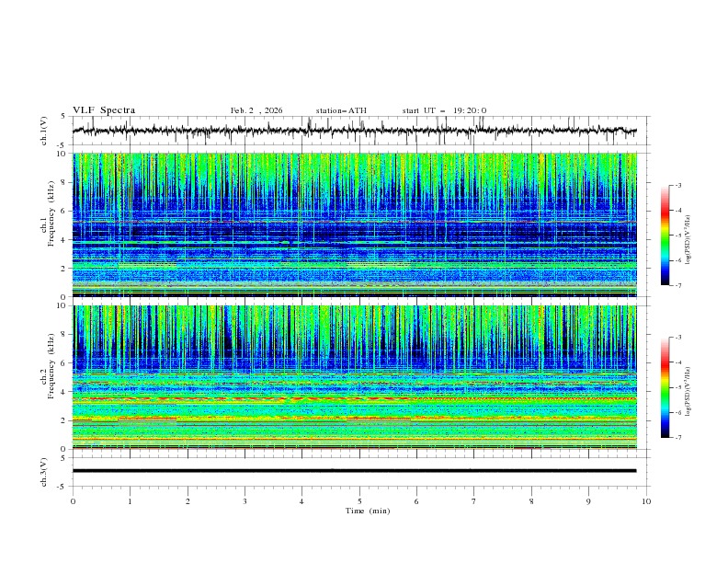The width and height of the screenshot is (728, 563).
Task: Click the "-4" label on ch.2 color bar
Action: coord(677,362)
